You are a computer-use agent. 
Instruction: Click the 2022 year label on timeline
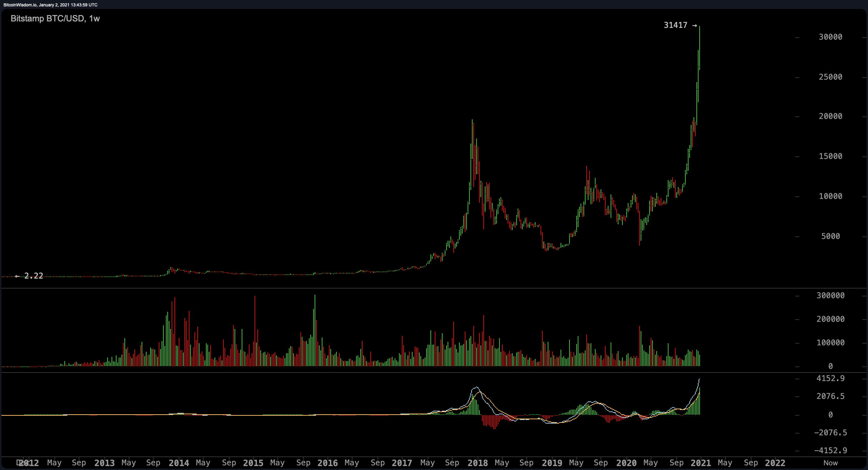775,463
